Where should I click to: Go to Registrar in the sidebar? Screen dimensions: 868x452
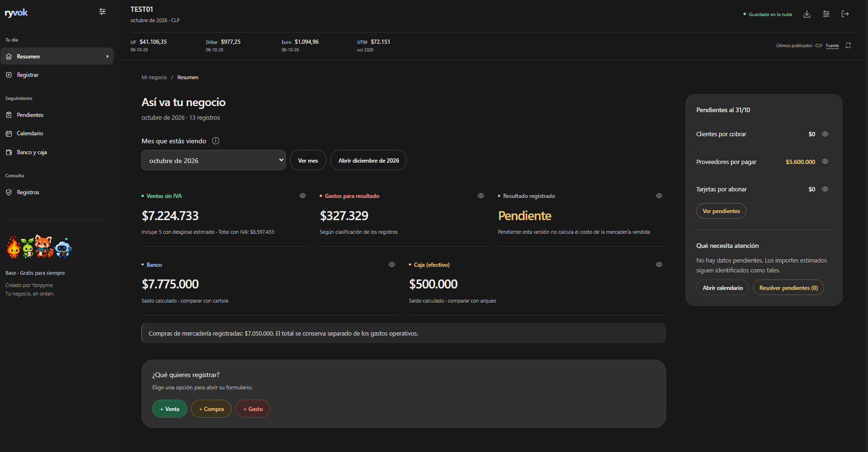(57, 75)
